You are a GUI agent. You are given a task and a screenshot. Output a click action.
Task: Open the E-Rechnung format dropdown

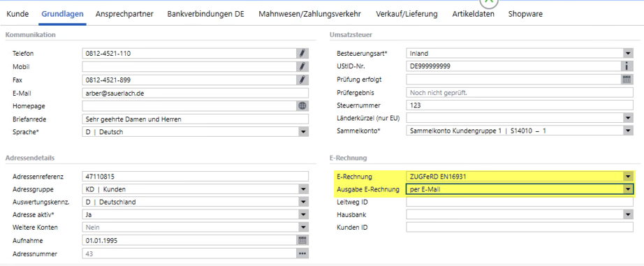pyautogui.click(x=628, y=177)
